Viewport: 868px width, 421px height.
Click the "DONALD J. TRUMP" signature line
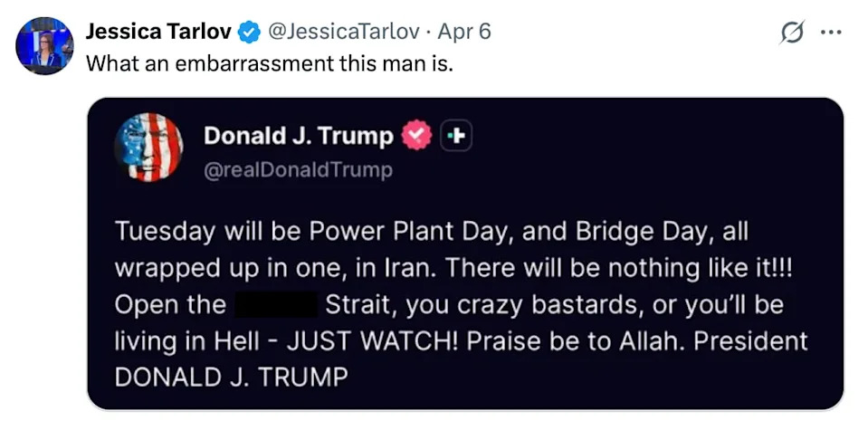[x=231, y=378]
